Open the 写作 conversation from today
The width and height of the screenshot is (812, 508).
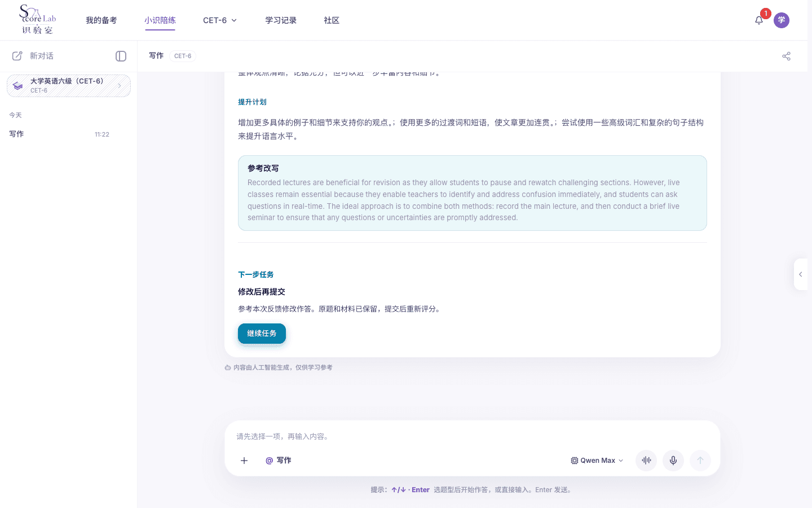click(x=59, y=134)
